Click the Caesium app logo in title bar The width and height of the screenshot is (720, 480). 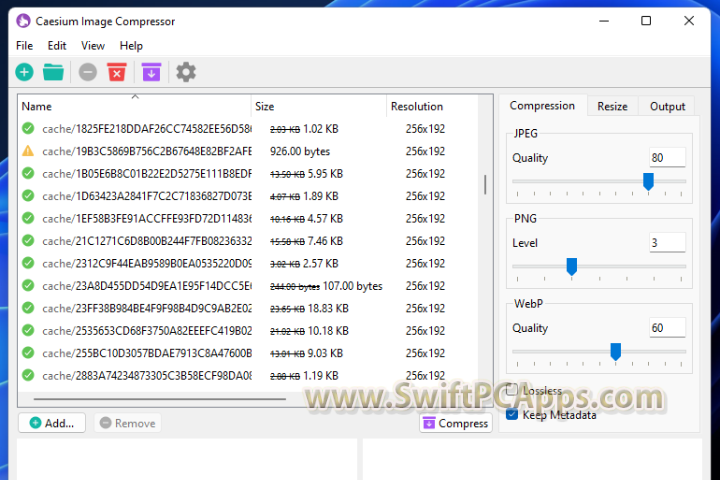click(23, 21)
